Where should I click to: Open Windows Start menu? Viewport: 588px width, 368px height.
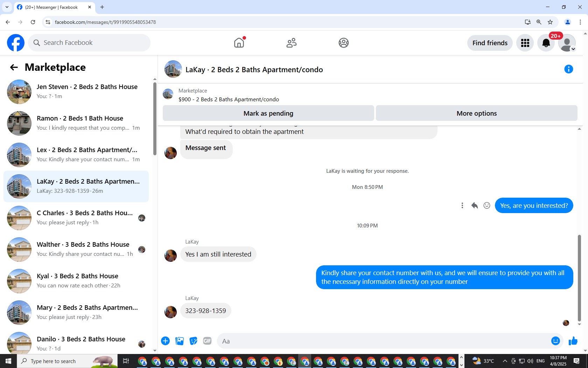[x=8, y=361]
